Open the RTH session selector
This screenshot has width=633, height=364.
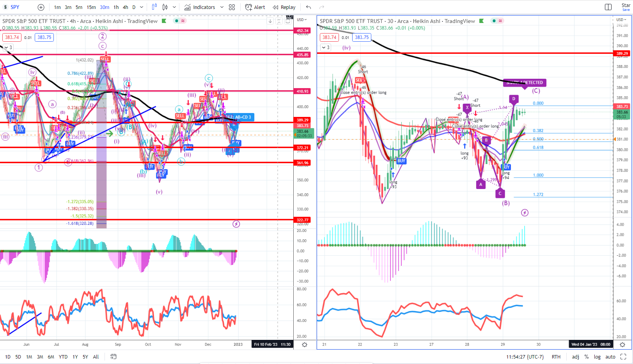tap(556, 357)
